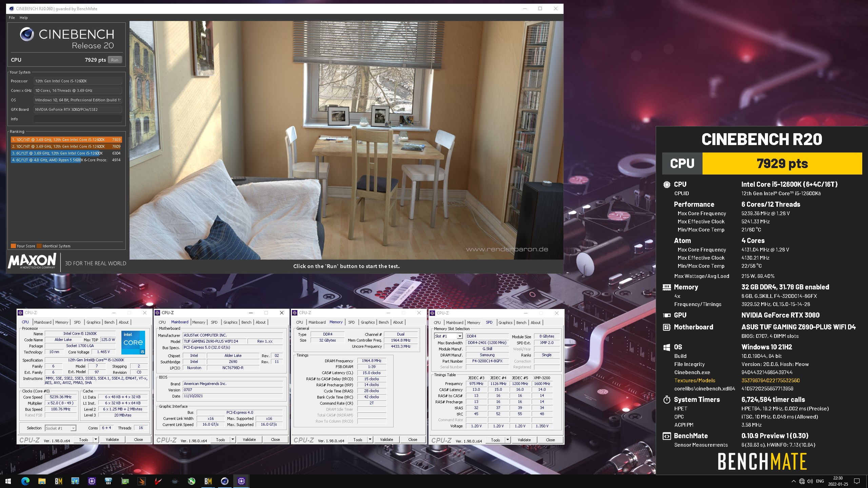Image resolution: width=868 pixels, height=488 pixels.
Task: Click the DRAM Frequency value 1964.8 MHz
Action: (x=372, y=361)
